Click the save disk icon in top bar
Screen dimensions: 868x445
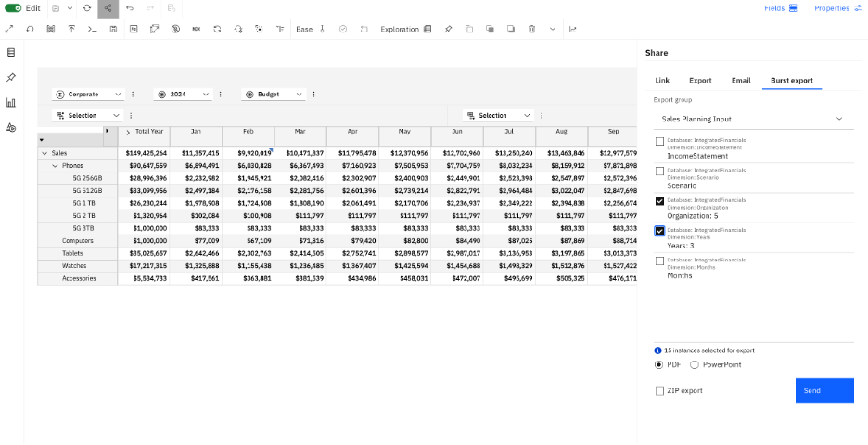(x=56, y=8)
